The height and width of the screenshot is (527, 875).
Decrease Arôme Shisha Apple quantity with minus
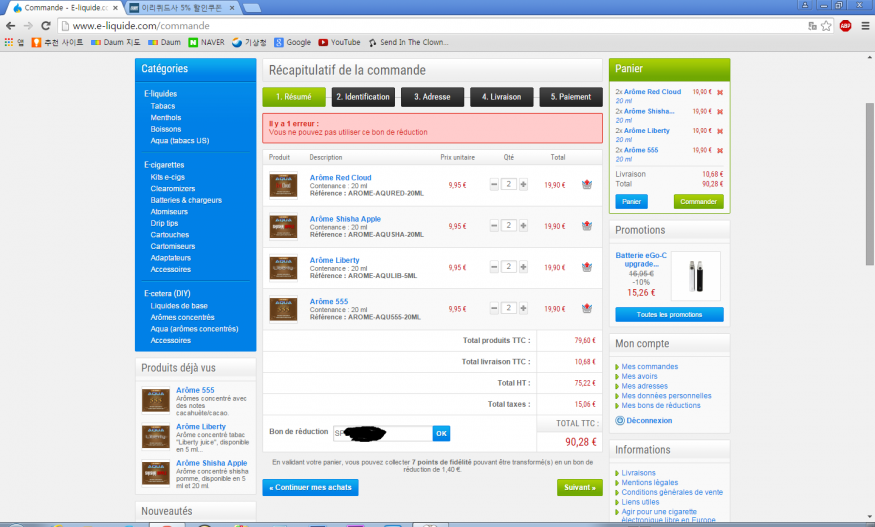(494, 226)
